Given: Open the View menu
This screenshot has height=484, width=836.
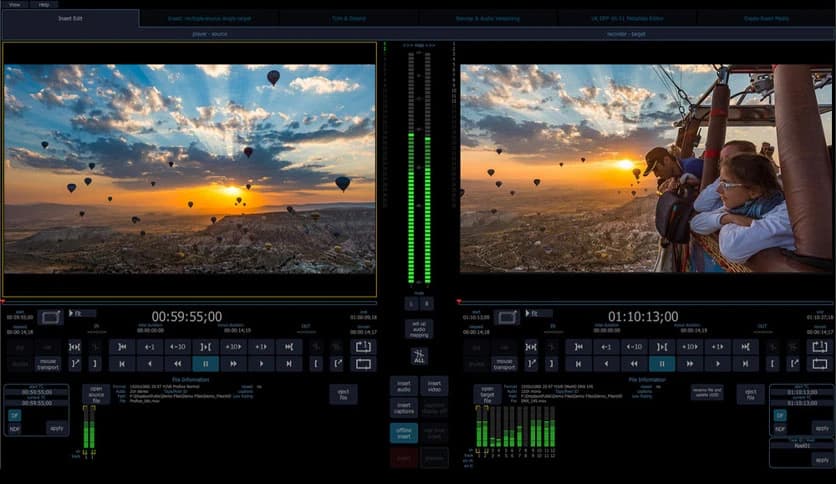Looking at the screenshot, I should coord(15,4).
